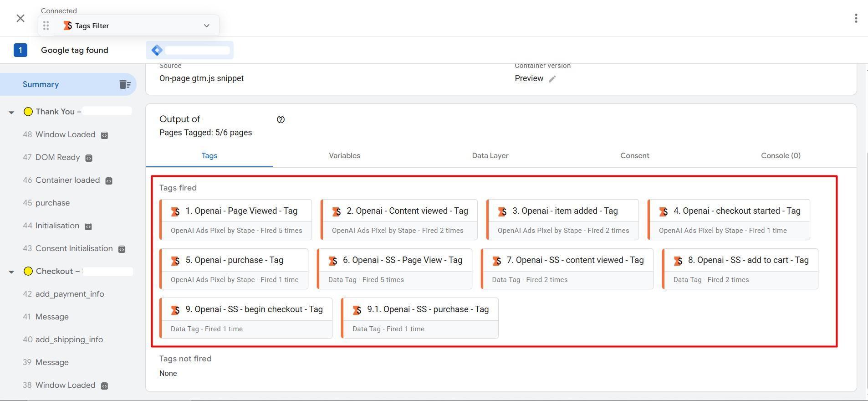Screen dimensions: 868x401
Task: Switch to the Tags tab
Action: pyautogui.click(x=209, y=156)
